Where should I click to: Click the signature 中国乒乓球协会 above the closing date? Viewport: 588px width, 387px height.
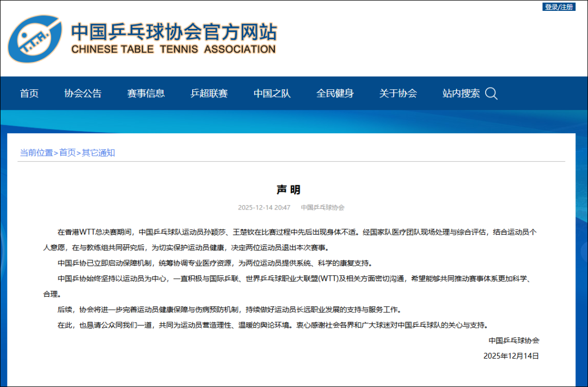(x=514, y=341)
